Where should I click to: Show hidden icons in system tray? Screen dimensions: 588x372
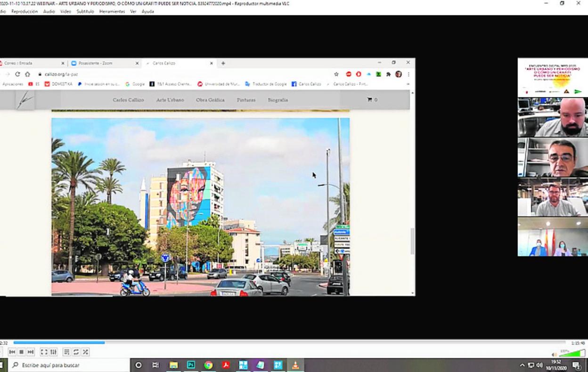[x=523, y=365]
